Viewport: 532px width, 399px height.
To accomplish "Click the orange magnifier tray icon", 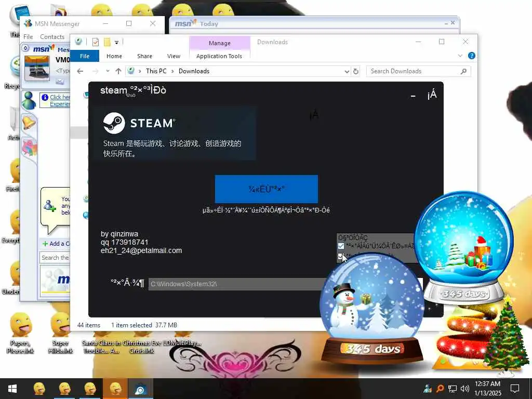I will pos(440,389).
